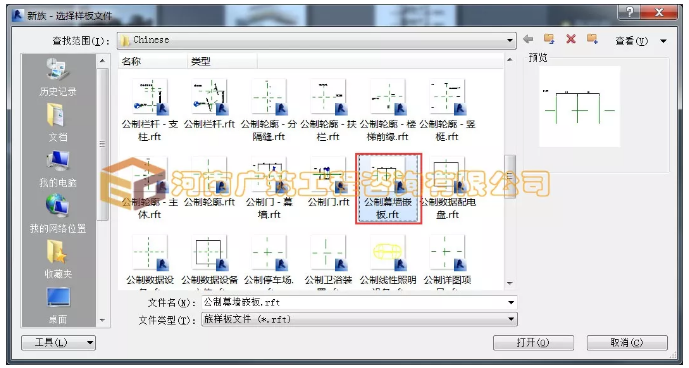Click the arrow next to 查看(V)
689x368 pixels.
point(663,41)
